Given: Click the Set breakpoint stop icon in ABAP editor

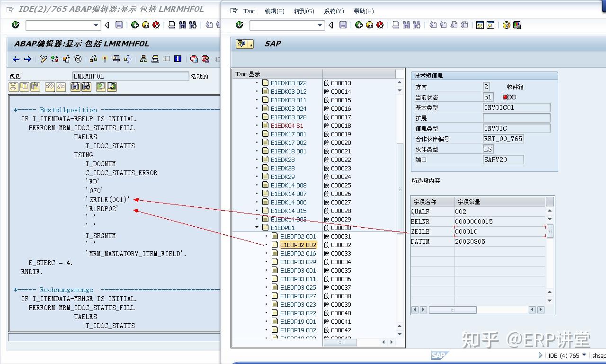Looking at the screenshot, I should click(x=194, y=59).
